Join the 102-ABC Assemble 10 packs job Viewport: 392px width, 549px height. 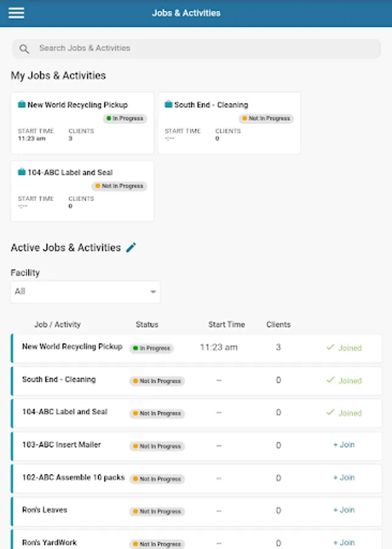(344, 478)
